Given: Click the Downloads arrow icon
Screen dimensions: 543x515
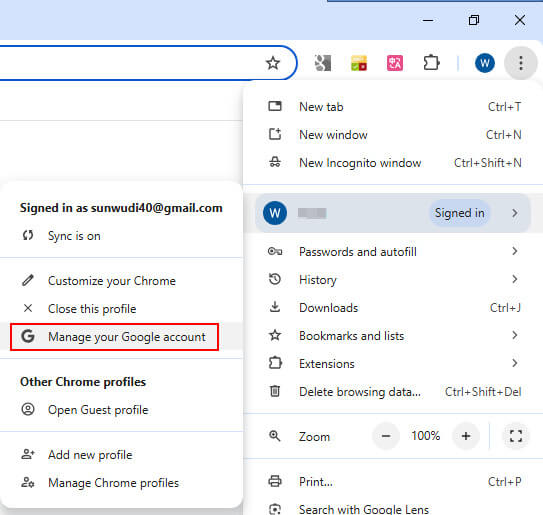Looking at the screenshot, I should click(x=275, y=307).
